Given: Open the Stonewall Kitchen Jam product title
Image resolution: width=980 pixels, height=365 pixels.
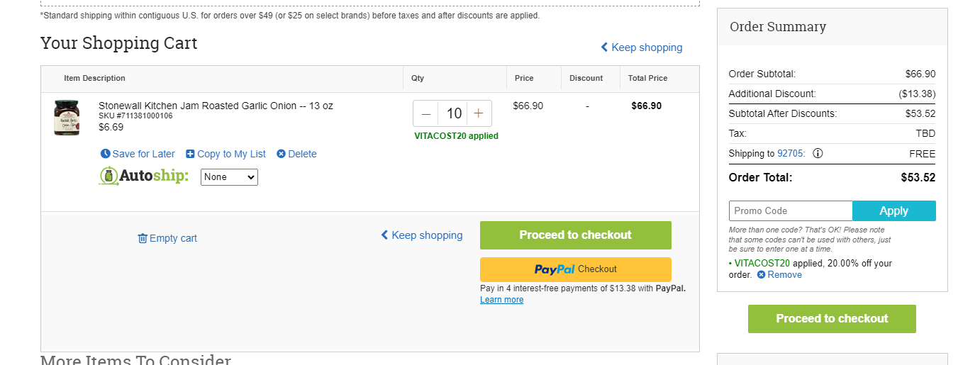Looking at the screenshot, I should click(216, 106).
